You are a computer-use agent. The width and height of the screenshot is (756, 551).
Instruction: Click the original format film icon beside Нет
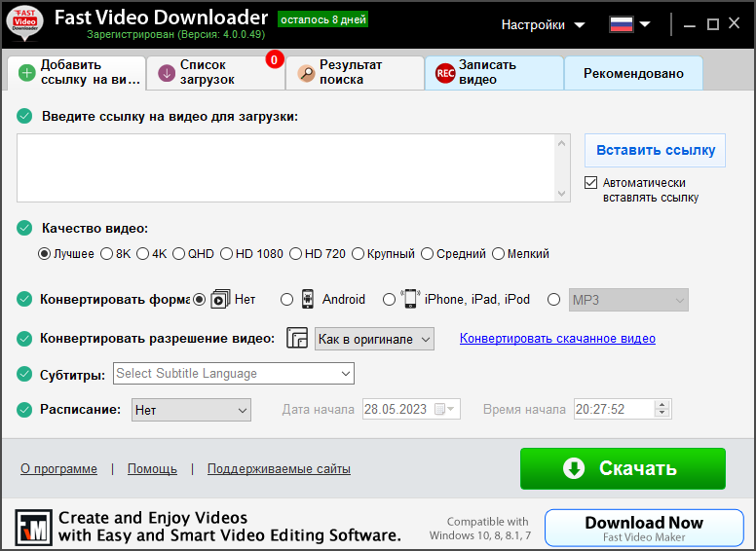pyautogui.click(x=220, y=299)
